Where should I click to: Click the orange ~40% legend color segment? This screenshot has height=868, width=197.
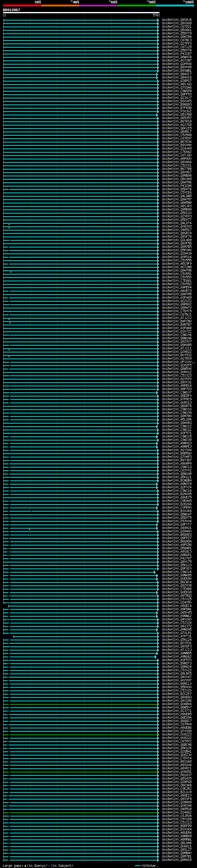click(60, 6)
